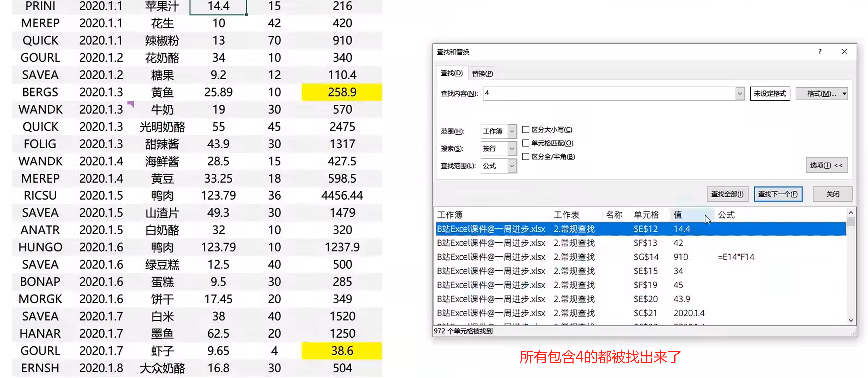Viewport: 868px width, 378px height.
Task: Open the 查找范围 dropdown showing 公式
Action: click(512, 166)
